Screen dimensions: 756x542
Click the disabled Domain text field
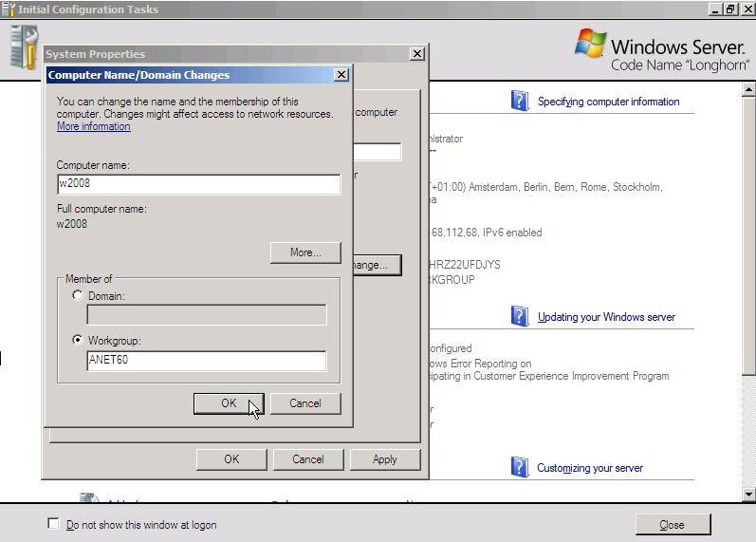coord(207,315)
